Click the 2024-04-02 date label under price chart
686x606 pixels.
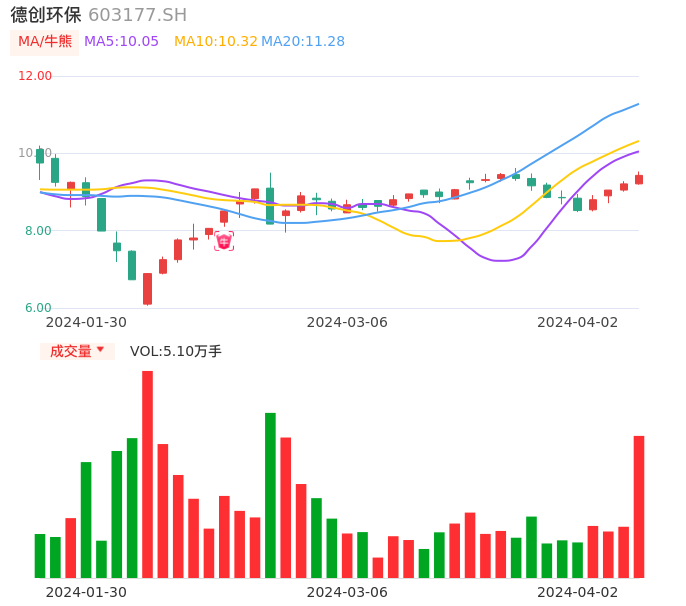coord(577,322)
